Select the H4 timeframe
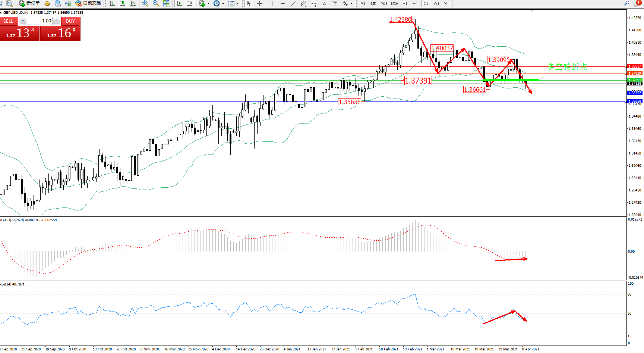Image resolution: width=644 pixels, height=353 pixels. 415,3
